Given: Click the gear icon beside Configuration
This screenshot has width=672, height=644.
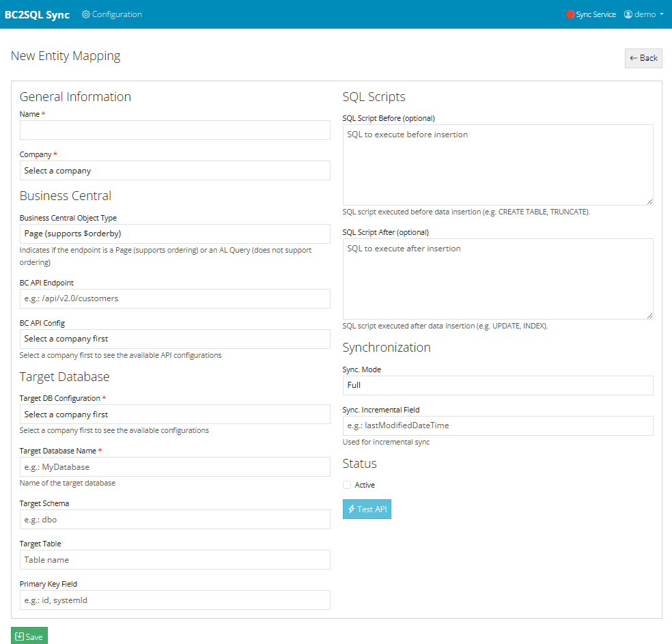Looking at the screenshot, I should click(86, 14).
